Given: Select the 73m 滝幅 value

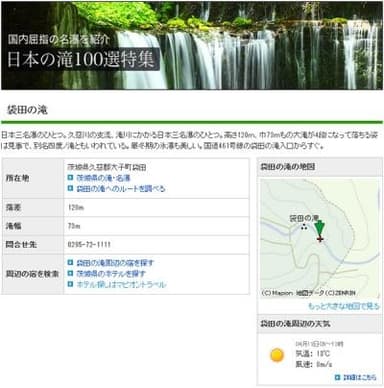Looking at the screenshot, I should [74, 226].
